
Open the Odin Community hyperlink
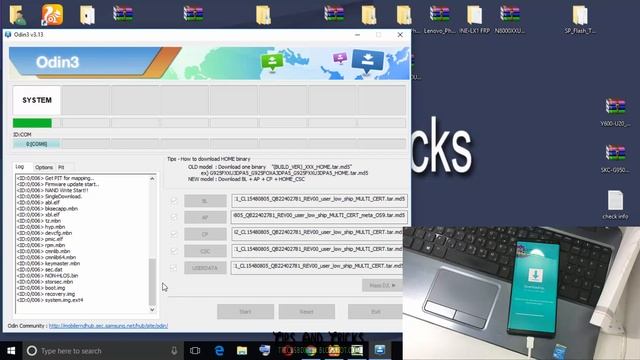(x=108, y=326)
